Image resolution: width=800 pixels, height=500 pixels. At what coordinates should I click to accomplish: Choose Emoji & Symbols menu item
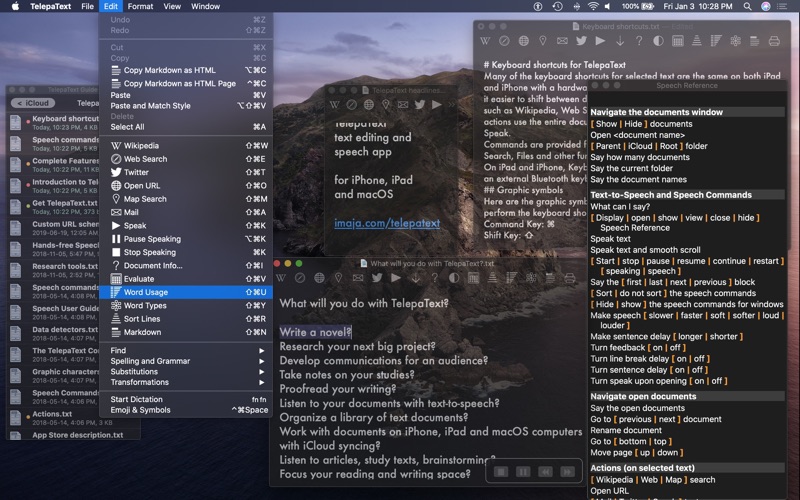pyautogui.click(x=186, y=410)
